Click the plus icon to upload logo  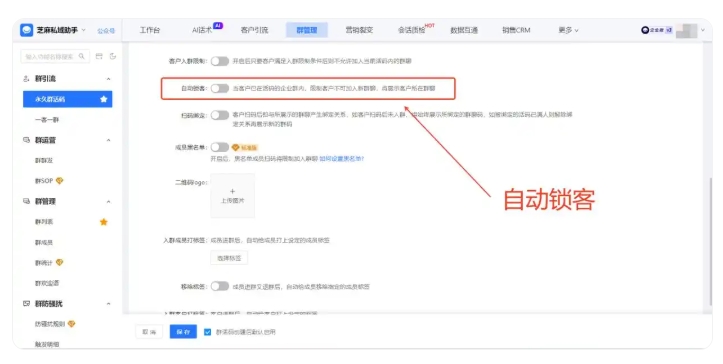(232, 191)
